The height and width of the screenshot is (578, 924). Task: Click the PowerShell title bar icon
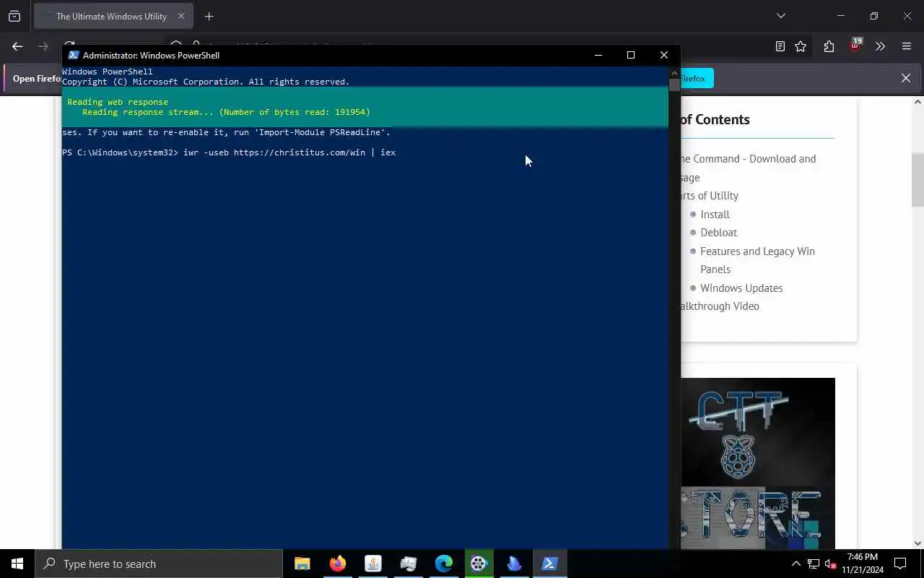point(74,55)
